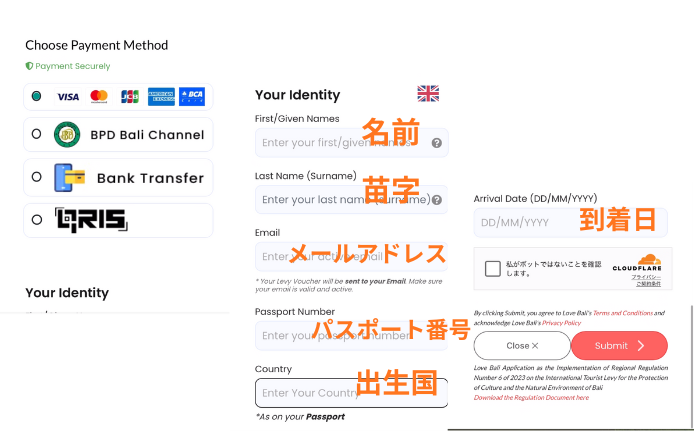The image size is (694, 432).
Task: Click the Close button
Action: pyautogui.click(x=522, y=346)
